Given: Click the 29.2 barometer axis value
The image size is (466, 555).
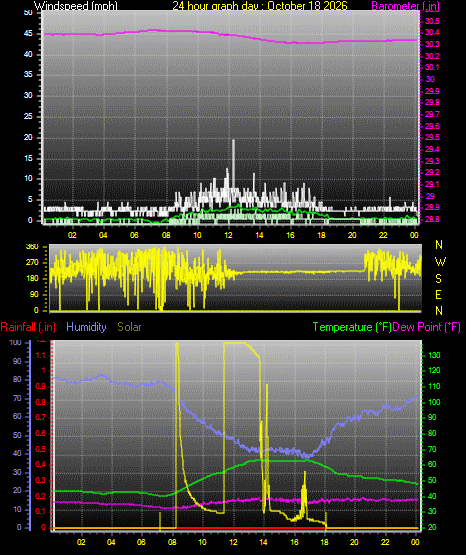Looking at the screenshot, I should (x=432, y=172).
